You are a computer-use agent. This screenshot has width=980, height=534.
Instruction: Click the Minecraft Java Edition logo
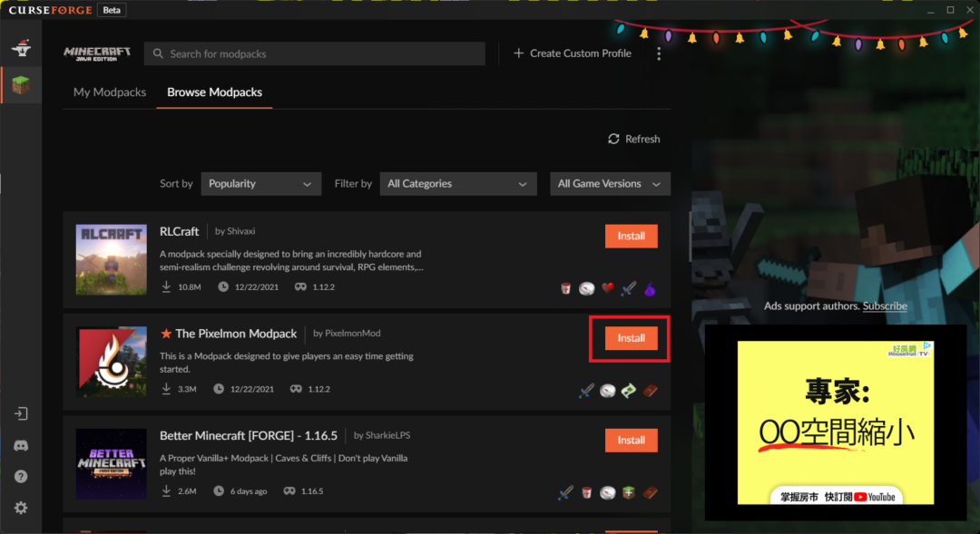coord(97,53)
